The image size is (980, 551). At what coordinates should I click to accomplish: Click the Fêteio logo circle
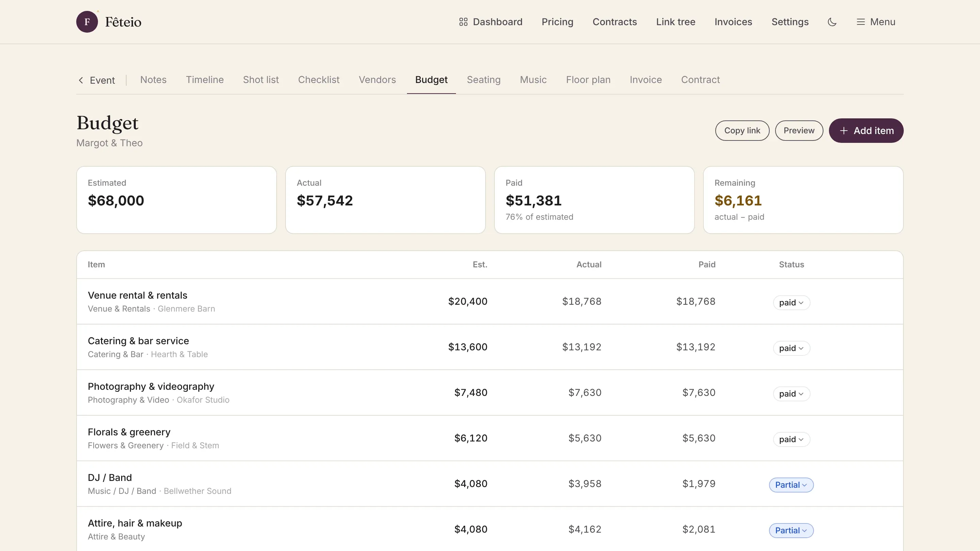point(87,22)
